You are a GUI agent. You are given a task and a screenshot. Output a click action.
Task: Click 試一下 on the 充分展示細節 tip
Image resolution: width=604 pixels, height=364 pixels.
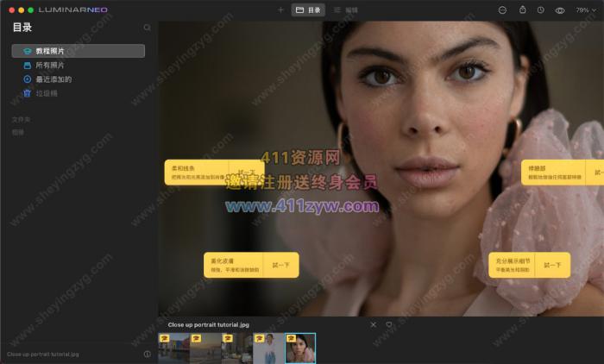point(551,265)
